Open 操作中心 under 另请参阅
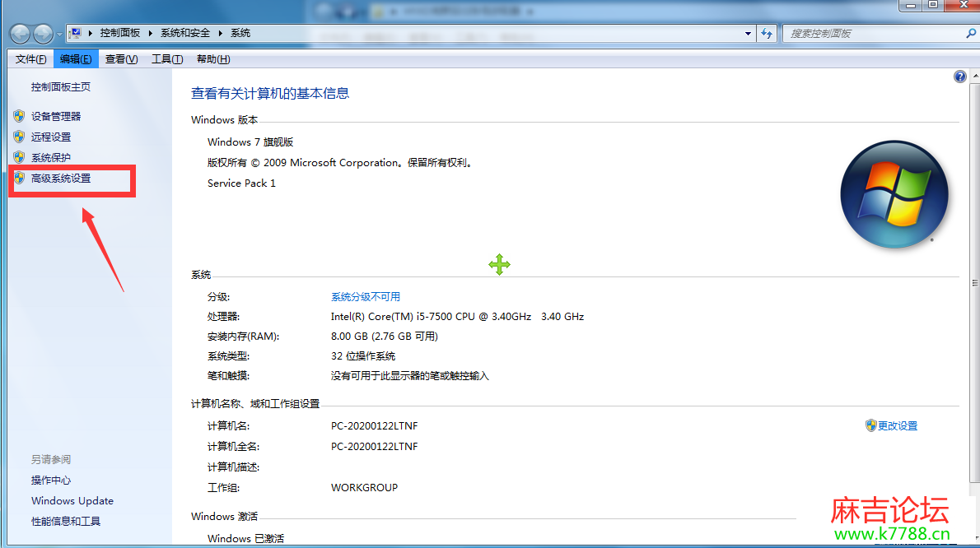980x548 pixels. click(x=50, y=480)
